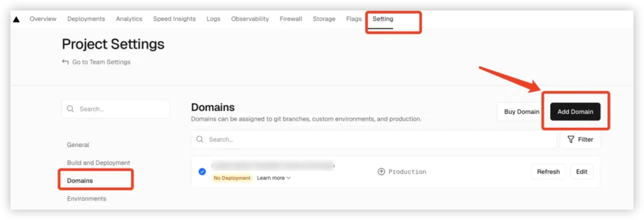Open the Speed Insights tab
The width and height of the screenshot is (644, 220).
(x=174, y=19)
